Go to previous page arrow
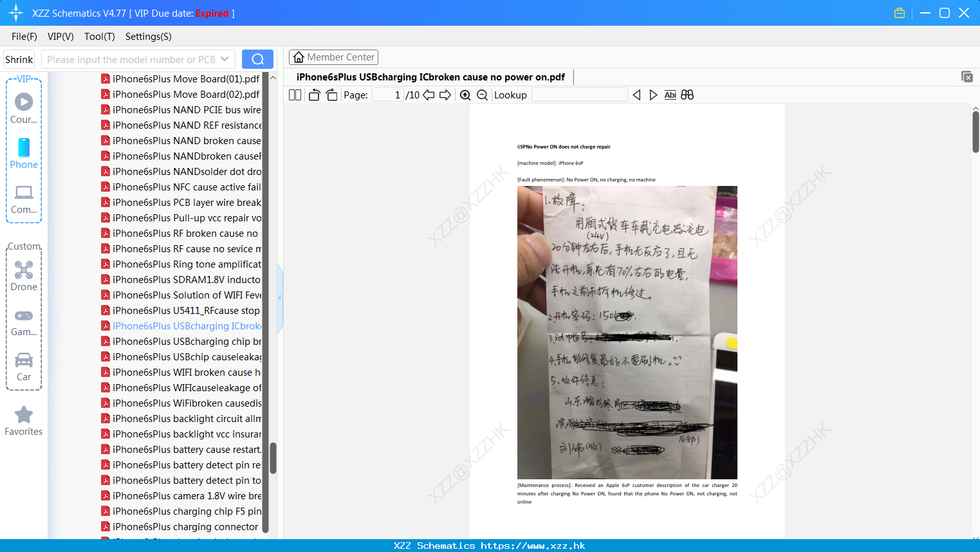 pos(429,95)
